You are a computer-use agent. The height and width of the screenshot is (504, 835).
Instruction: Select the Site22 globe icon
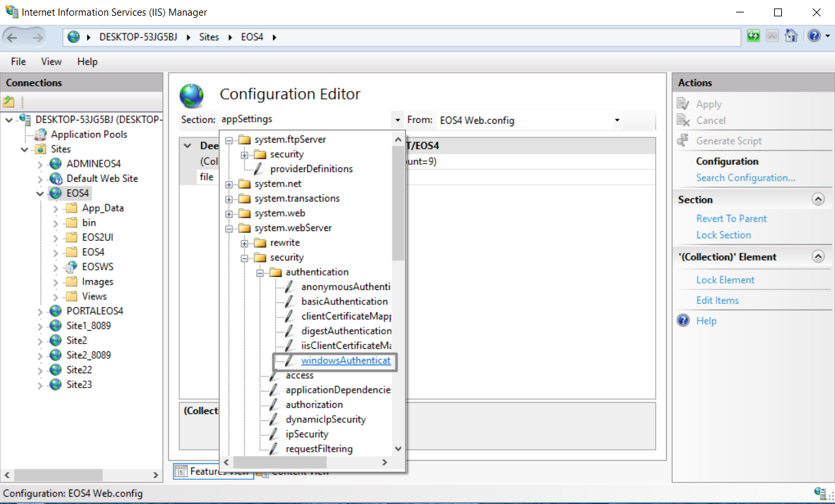coord(56,370)
